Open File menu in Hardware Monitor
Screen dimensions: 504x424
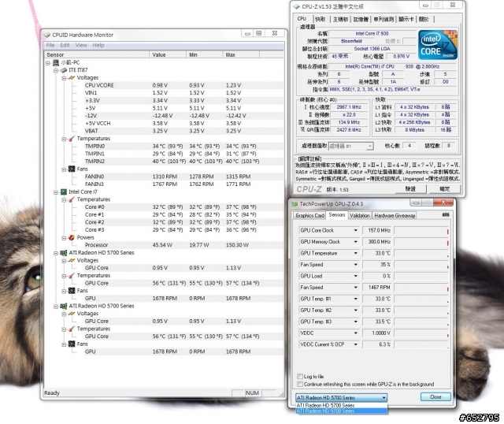[50, 45]
